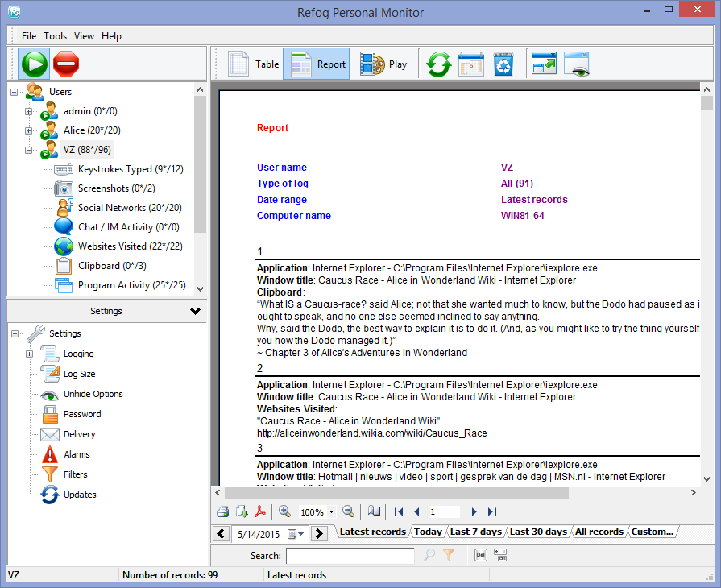Switch to Report view
The image size is (721, 588).
click(317, 64)
